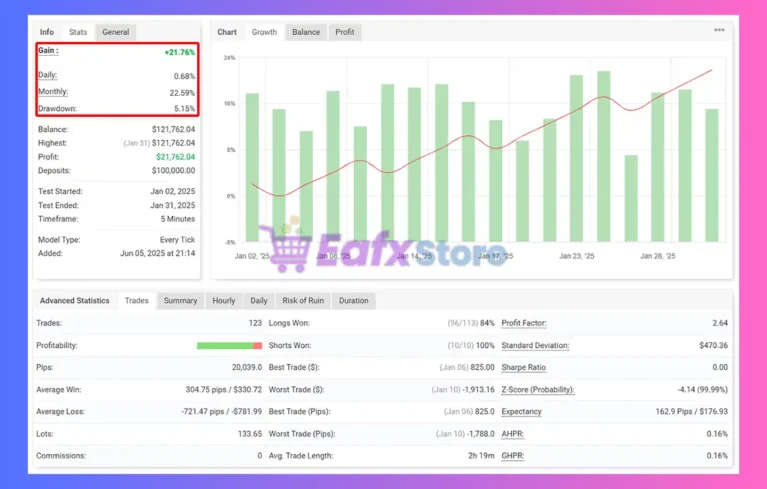
Task: View the Duration tab
Action: click(353, 300)
